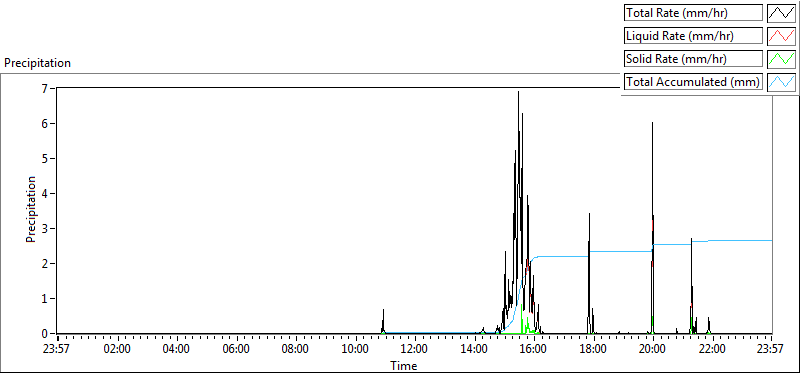The width and height of the screenshot is (800, 373).
Task: Click the Precipitation chart title label
Action: point(37,63)
